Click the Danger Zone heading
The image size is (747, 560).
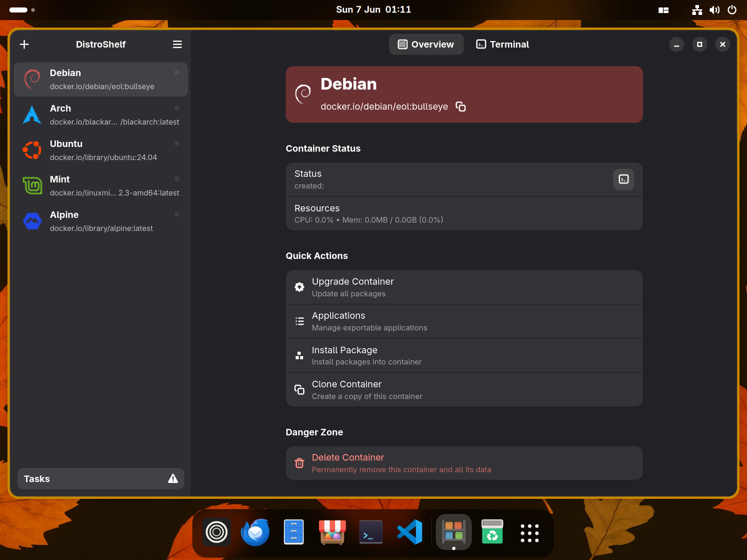point(314,432)
